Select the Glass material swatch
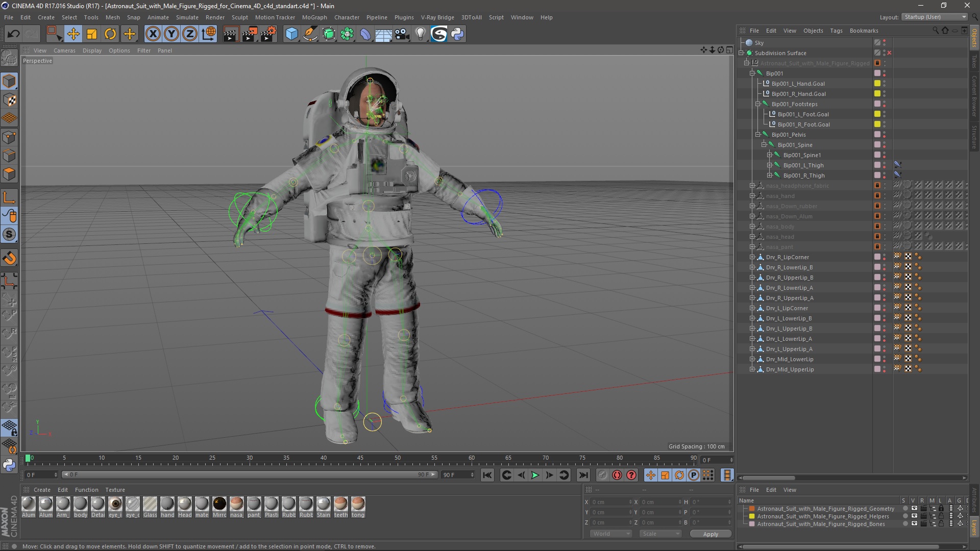980x551 pixels. (x=150, y=504)
